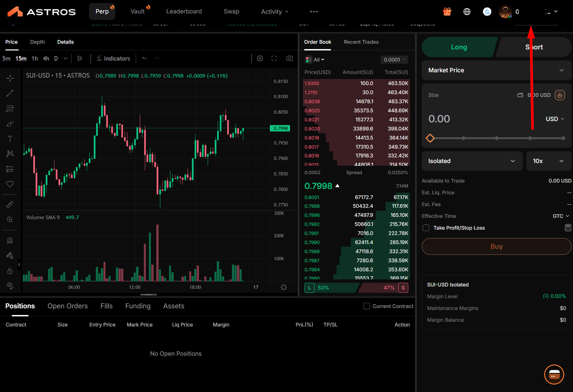Image resolution: width=573 pixels, height=392 pixels.
Task: Open the gift box rewards icon
Action: [447, 12]
